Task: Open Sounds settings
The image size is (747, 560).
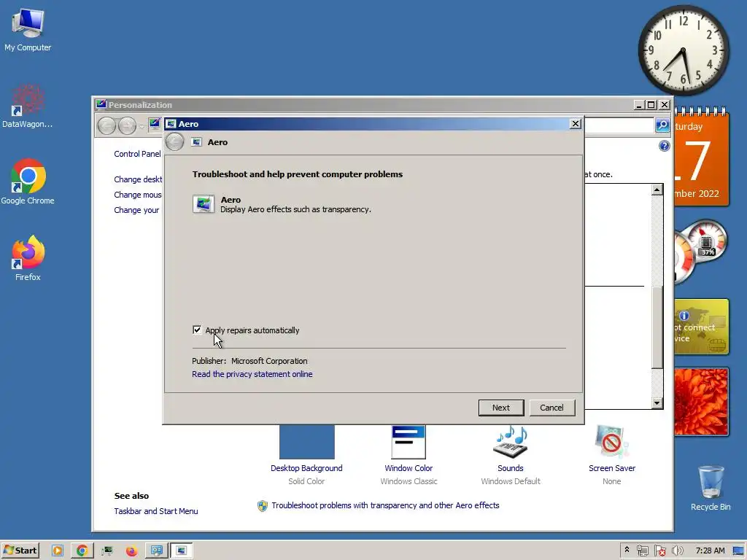Action: tap(510, 455)
